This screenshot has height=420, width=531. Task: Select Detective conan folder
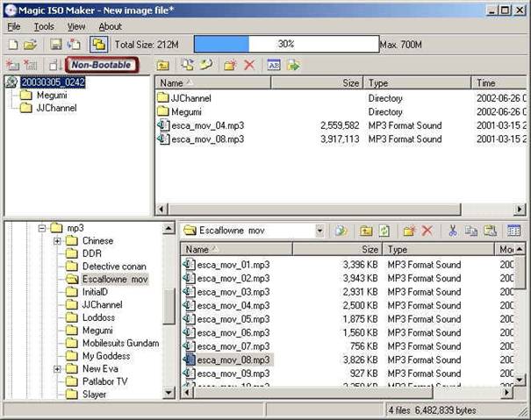pyautogui.click(x=114, y=267)
